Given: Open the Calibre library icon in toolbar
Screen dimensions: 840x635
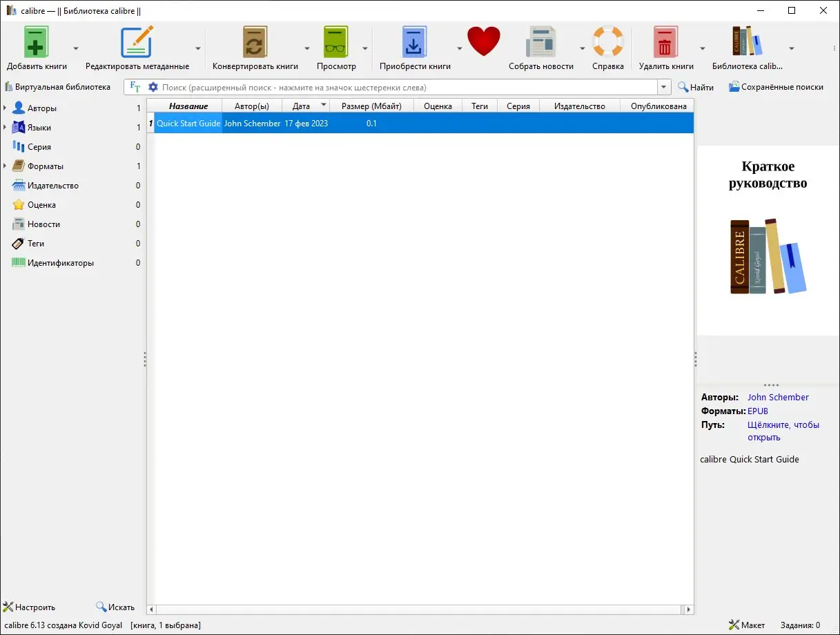Looking at the screenshot, I should pyautogui.click(x=748, y=42).
